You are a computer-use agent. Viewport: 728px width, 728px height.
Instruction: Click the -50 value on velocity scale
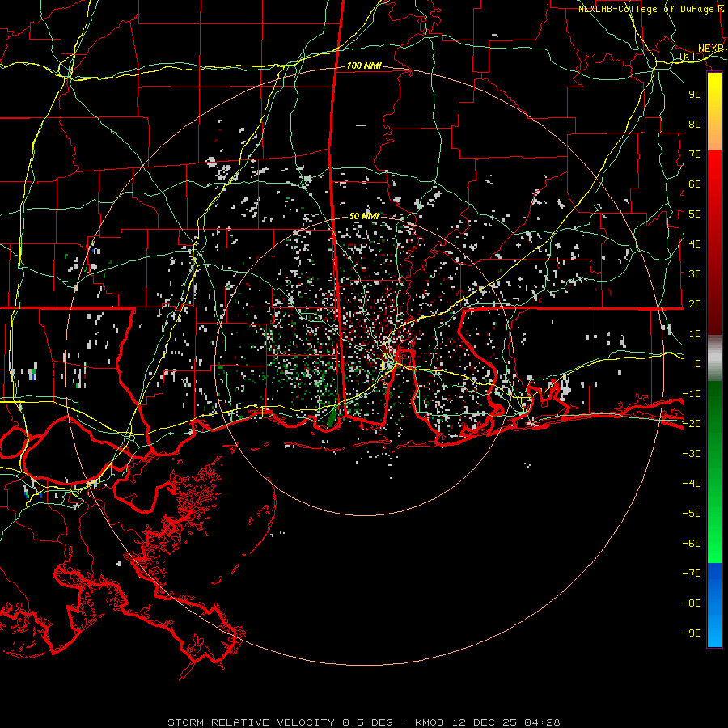tap(692, 513)
